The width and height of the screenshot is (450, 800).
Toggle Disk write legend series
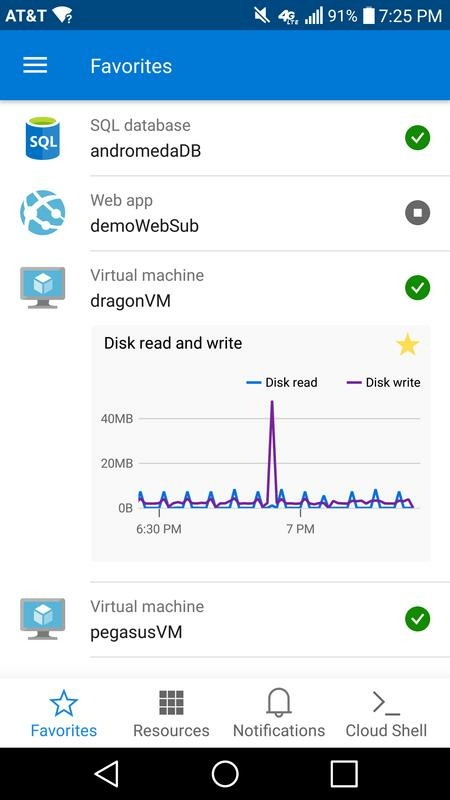pyautogui.click(x=384, y=382)
